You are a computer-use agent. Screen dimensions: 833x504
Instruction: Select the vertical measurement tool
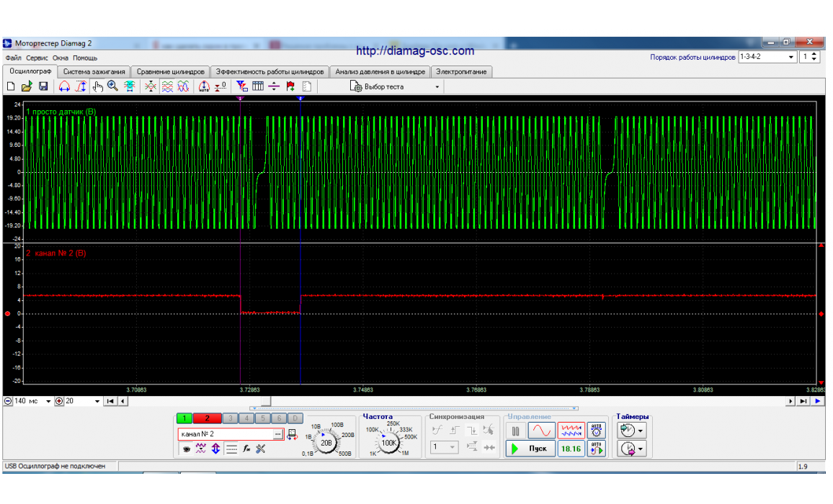(x=81, y=86)
